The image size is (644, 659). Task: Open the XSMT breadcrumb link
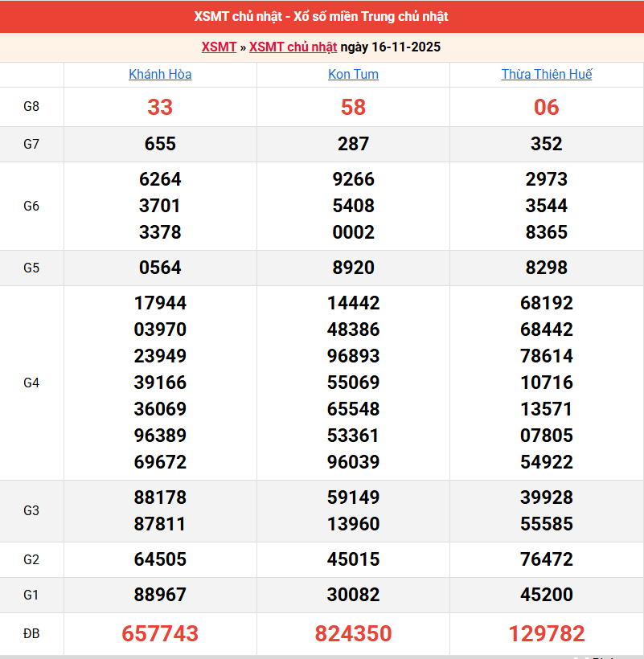pos(219,47)
